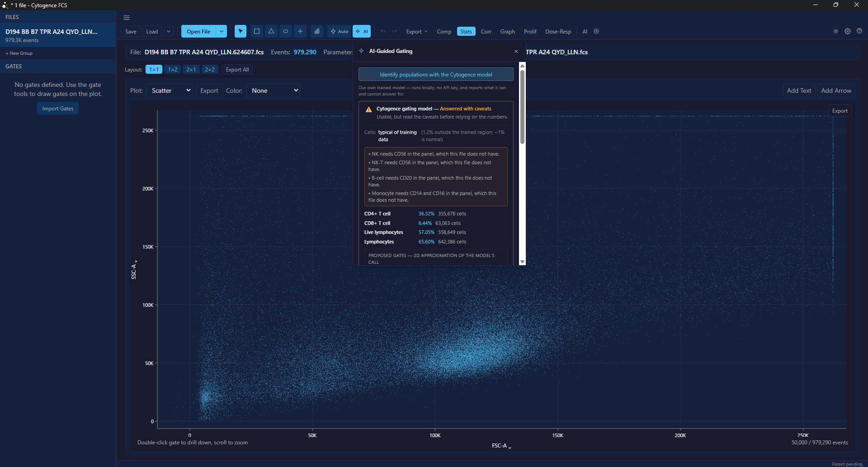This screenshot has height=467, width=868.
Task: Select the Stats tab
Action: 466,31
